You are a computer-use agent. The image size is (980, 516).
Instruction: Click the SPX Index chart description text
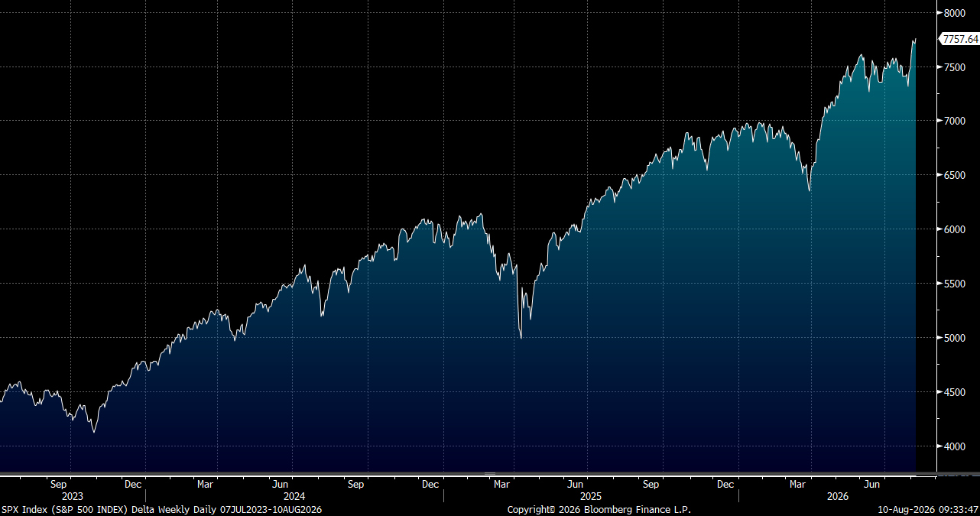pyautogui.click(x=161, y=509)
